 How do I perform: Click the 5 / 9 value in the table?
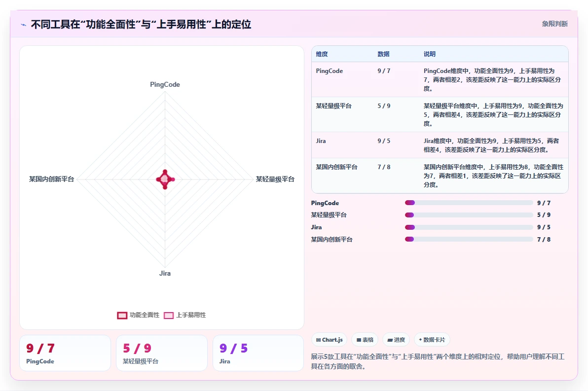pyautogui.click(x=384, y=106)
